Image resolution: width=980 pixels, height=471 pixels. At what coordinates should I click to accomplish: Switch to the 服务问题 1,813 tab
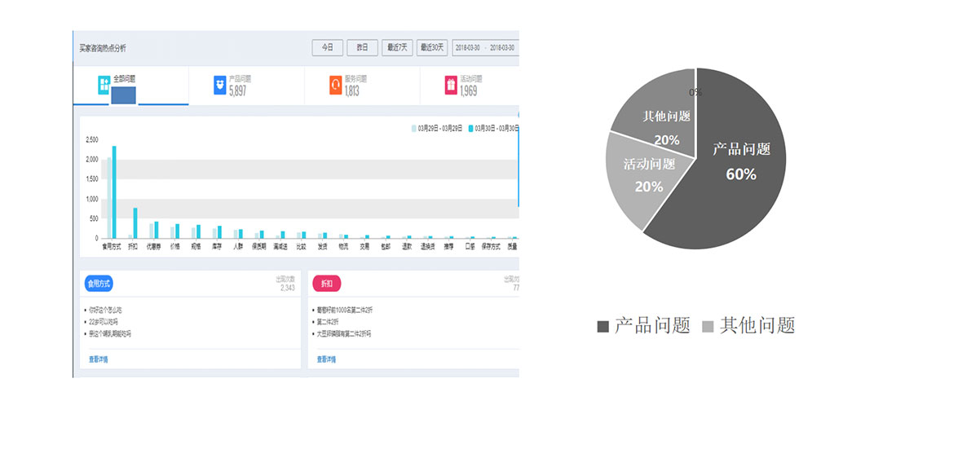tap(362, 86)
